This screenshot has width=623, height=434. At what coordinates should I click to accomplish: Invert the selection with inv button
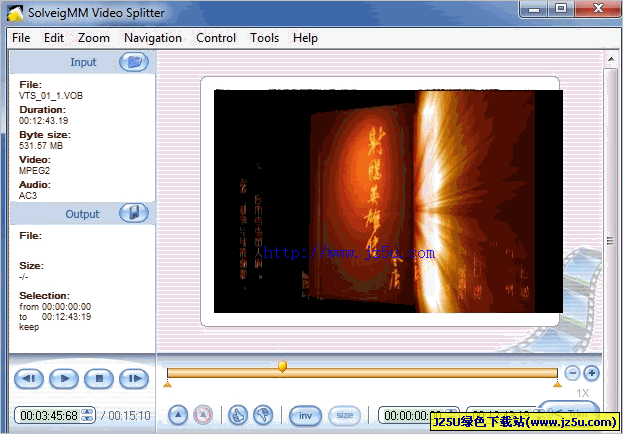tap(305, 415)
